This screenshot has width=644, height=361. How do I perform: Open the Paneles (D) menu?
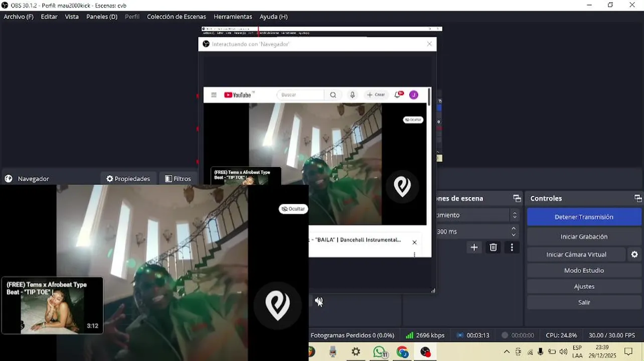coord(102,17)
